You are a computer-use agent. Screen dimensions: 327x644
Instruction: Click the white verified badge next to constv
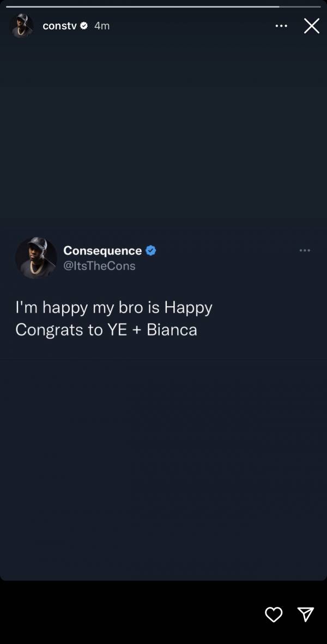(84, 26)
